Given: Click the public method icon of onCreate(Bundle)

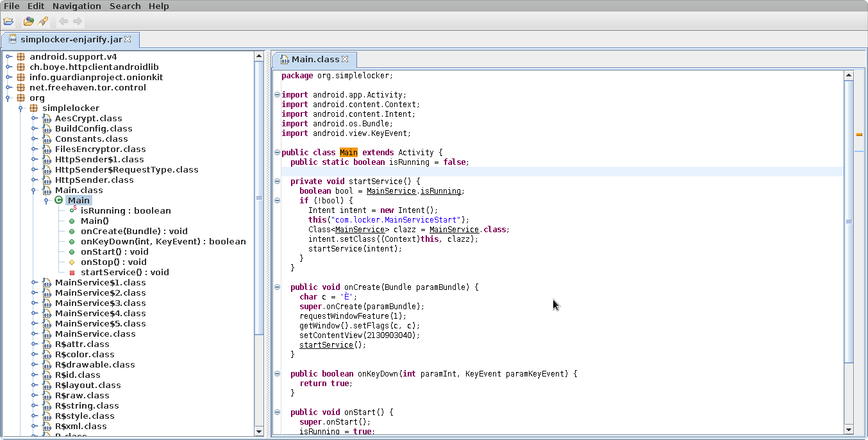Looking at the screenshot, I should [x=72, y=231].
